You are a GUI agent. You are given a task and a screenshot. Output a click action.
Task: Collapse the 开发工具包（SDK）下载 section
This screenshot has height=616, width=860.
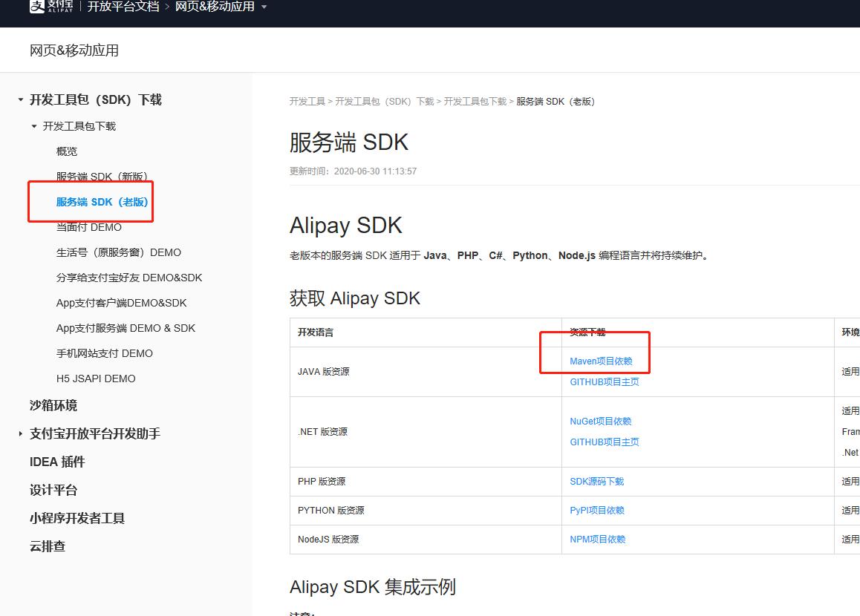[x=20, y=99]
